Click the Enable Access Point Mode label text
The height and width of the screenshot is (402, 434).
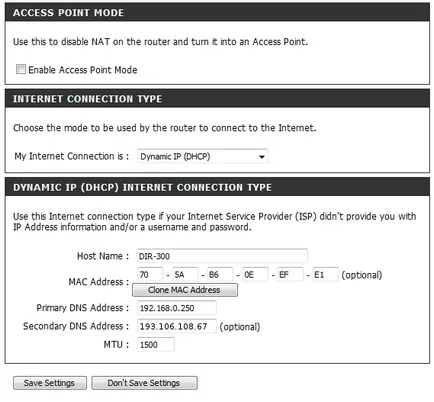click(83, 70)
